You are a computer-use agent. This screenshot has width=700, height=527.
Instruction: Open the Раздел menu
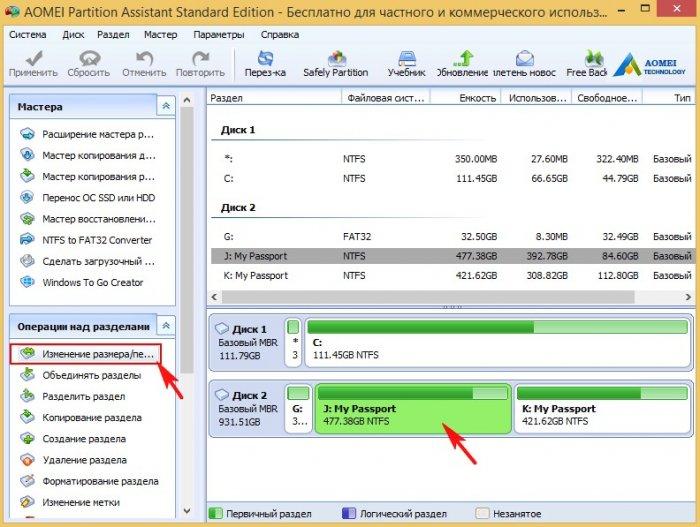(x=113, y=34)
